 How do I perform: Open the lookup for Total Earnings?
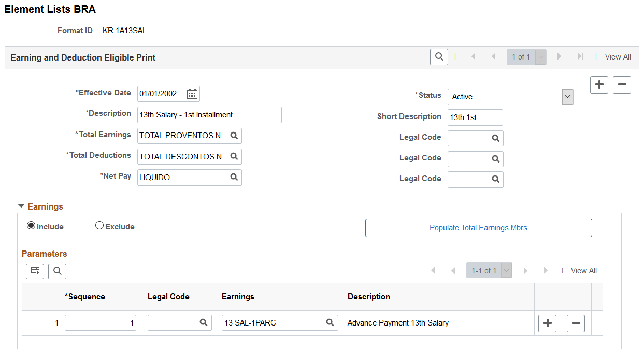(234, 136)
